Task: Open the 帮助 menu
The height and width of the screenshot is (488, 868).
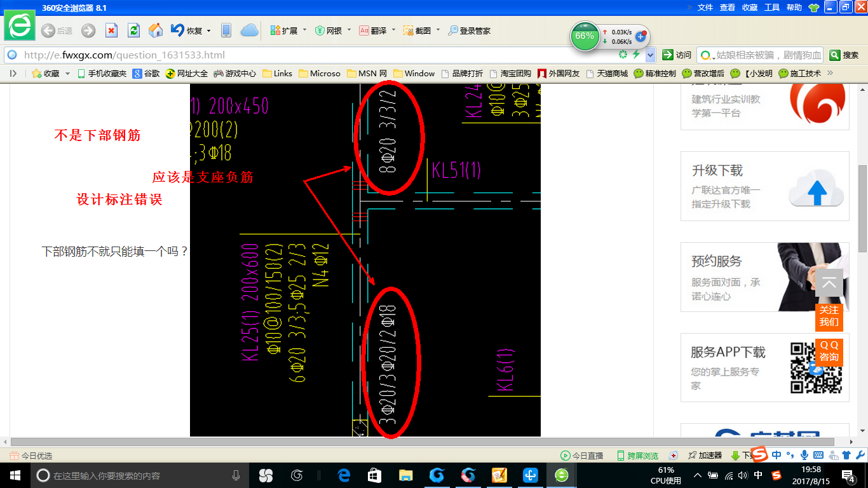Action: point(794,8)
